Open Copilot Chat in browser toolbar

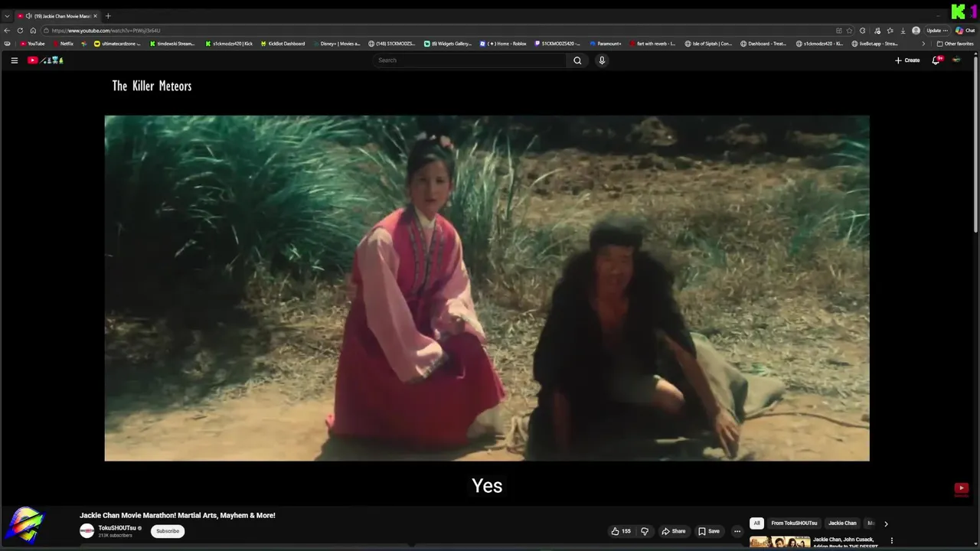click(x=965, y=31)
